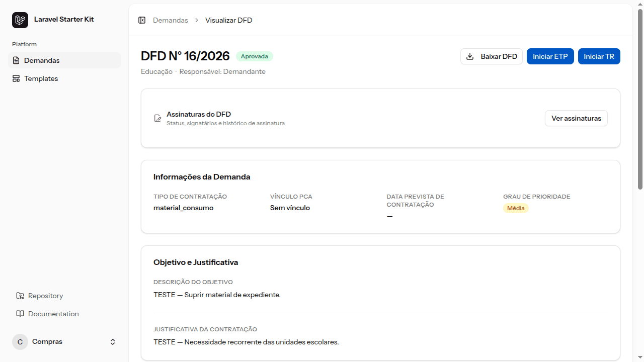
Task: Click the Repository folder icon
Action: click(x=20, y=296)
